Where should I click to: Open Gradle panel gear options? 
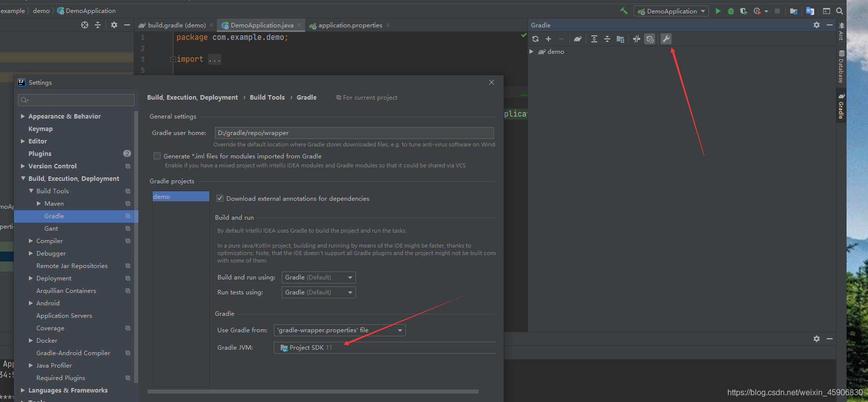click(x=817, y=25)
